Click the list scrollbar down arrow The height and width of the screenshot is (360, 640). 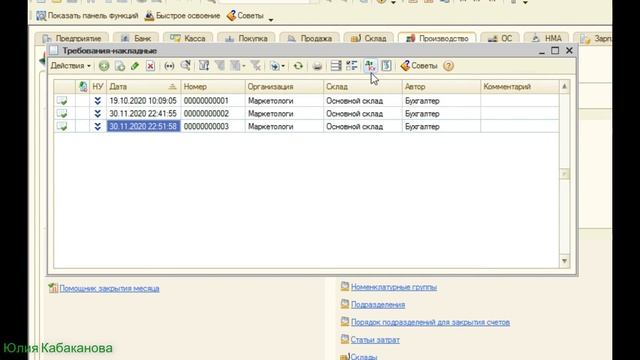point(564,261)
